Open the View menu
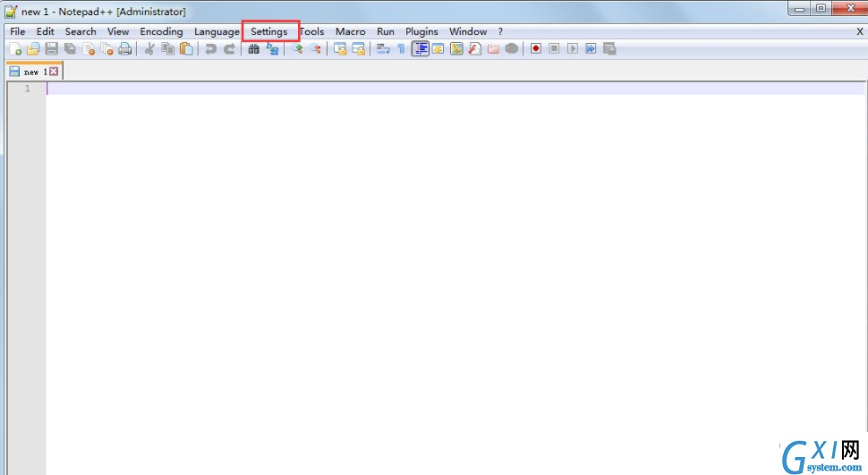 [x=118, y=31]
